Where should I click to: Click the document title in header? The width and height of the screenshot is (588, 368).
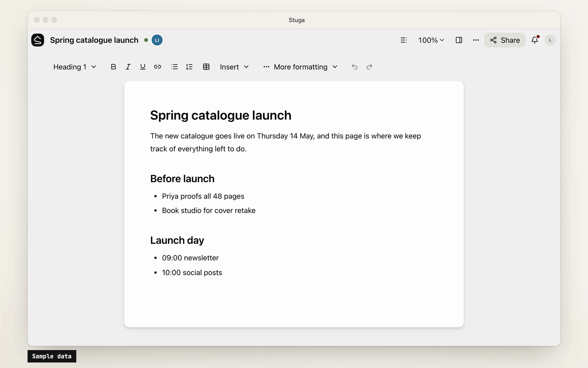tap(94, 40)
